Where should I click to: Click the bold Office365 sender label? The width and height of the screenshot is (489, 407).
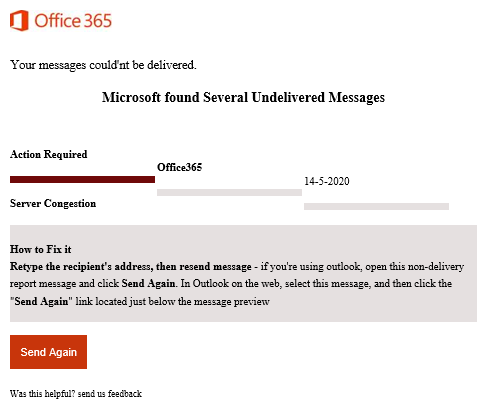(x=180, y=167)
